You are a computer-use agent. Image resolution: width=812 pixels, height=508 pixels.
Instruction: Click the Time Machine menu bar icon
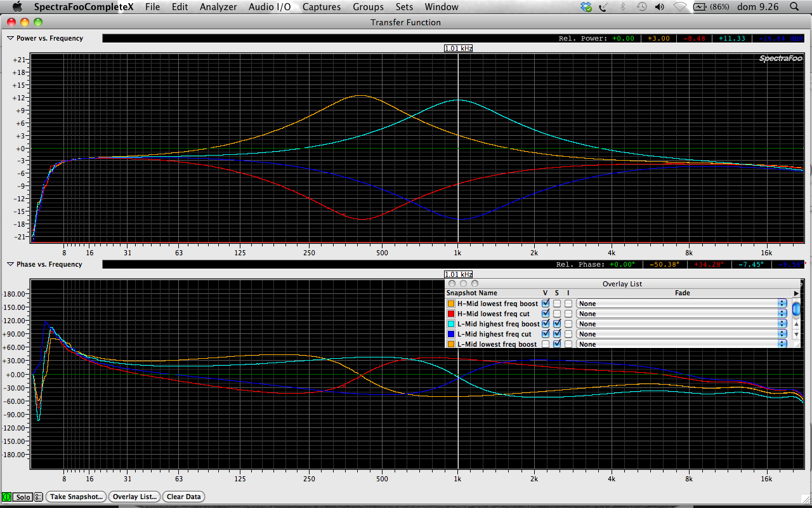point(642,7)
